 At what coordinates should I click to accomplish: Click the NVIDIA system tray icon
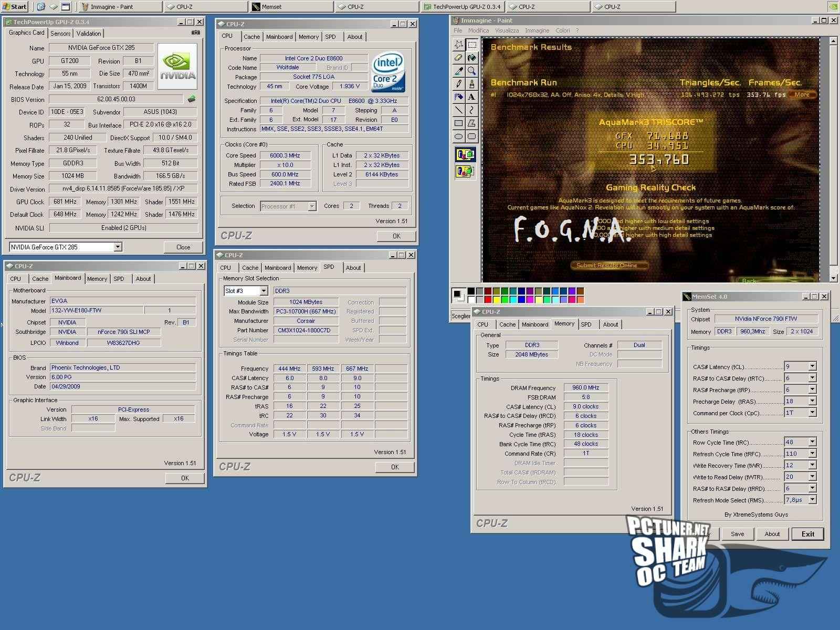[x=833, y=7]
